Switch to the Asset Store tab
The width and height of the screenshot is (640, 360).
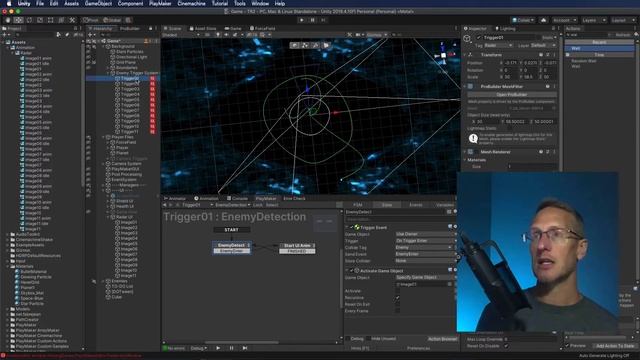pyautogui.click(x=203, y=29)
